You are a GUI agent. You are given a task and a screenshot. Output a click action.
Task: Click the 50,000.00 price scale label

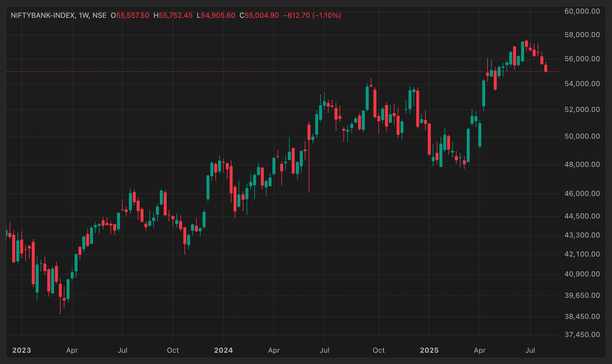pyautogui.click(x=582, y=136)
